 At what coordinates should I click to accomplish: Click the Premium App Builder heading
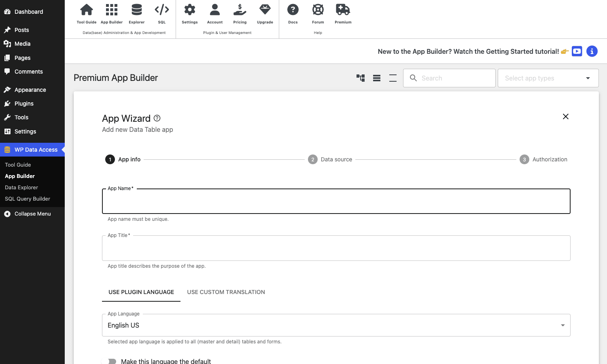click(116, 78)
